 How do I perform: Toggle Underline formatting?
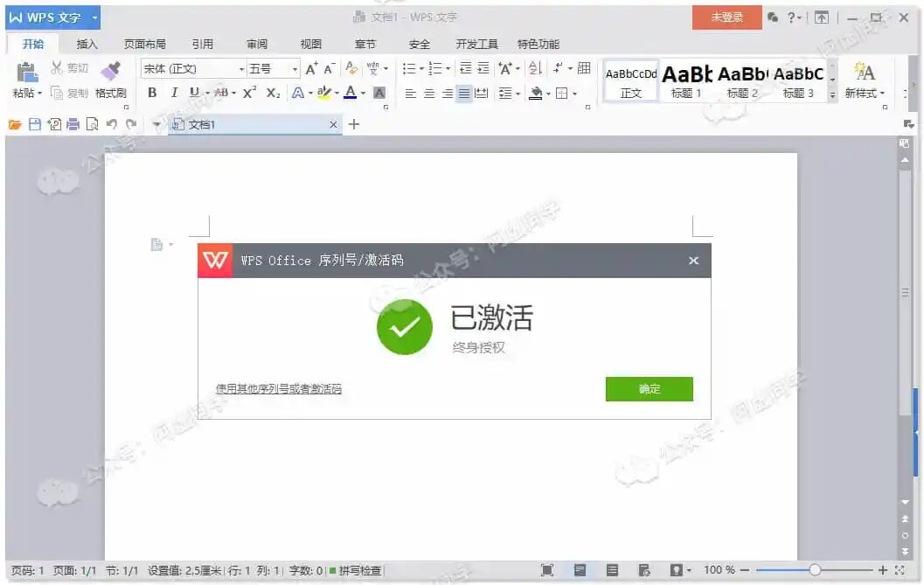tap(194, 93)
